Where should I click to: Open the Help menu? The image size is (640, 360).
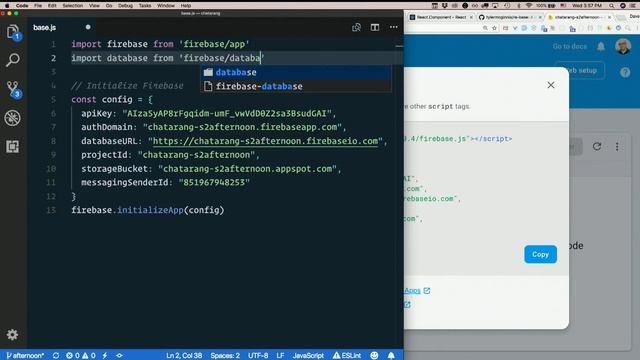coord(186,6)
